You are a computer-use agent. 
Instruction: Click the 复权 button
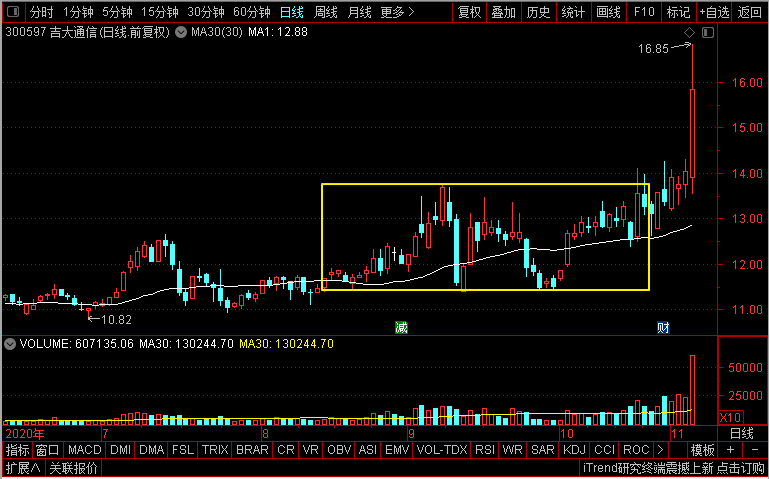(x=469, y=12)
